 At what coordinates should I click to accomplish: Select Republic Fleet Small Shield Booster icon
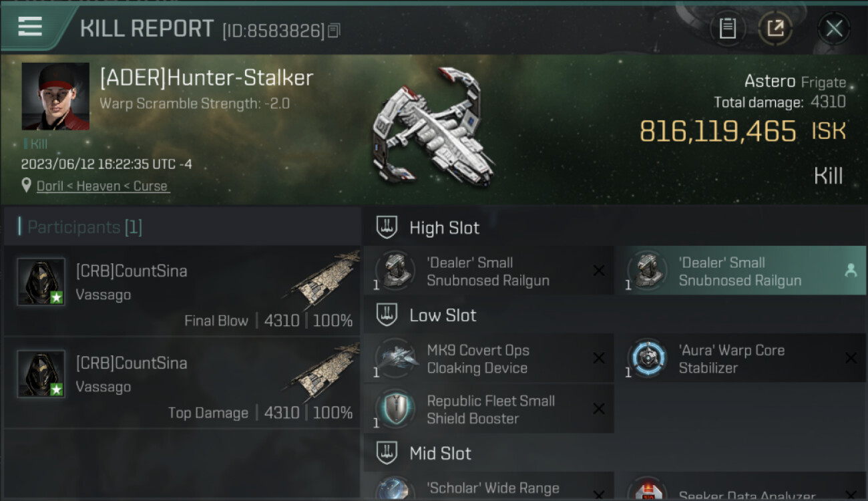click(395, 409)
